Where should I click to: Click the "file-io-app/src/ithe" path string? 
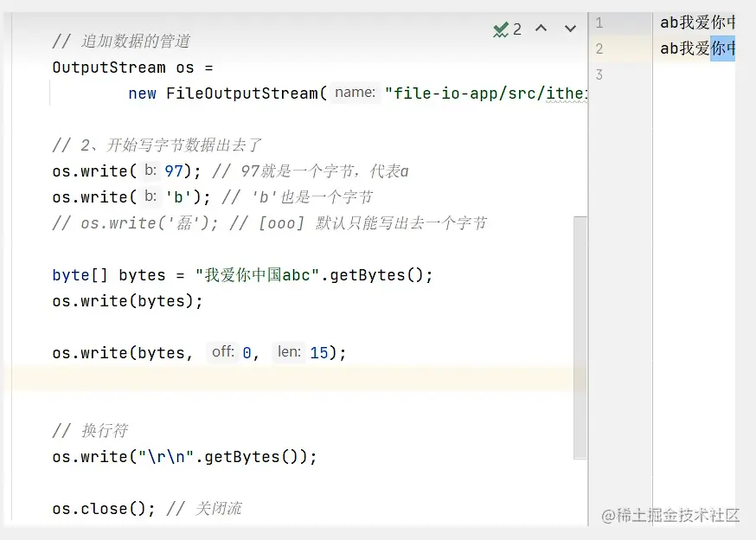click(486, 93)
